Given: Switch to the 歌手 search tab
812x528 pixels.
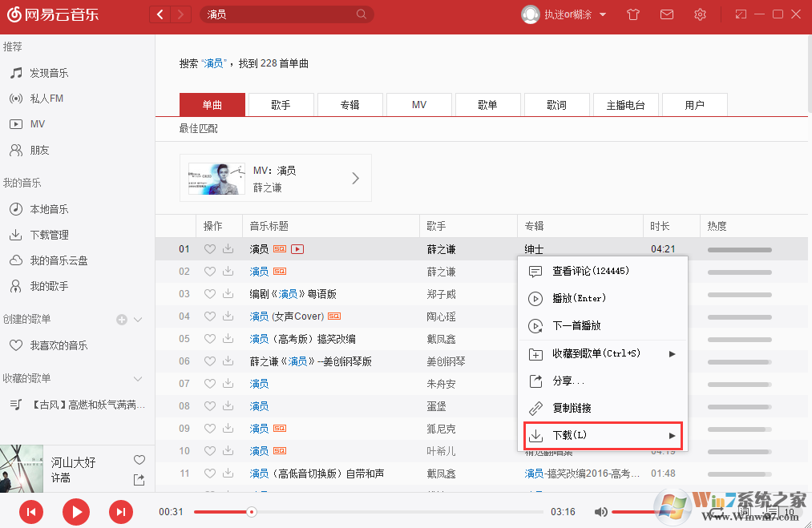Looking at the screenshot, I should [281, 104].
